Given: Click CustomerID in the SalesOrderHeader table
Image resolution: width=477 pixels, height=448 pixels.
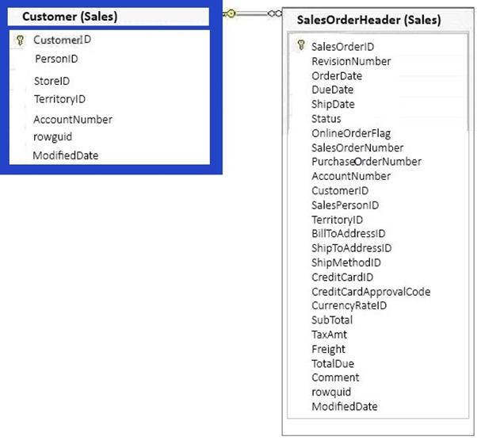Looking at the screenshot, I should pyautogui.click(x=340, y=190).
